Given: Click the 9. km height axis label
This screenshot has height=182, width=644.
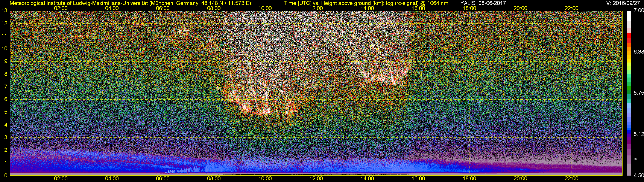Looking at the screenshot, I should click(6, 61).
